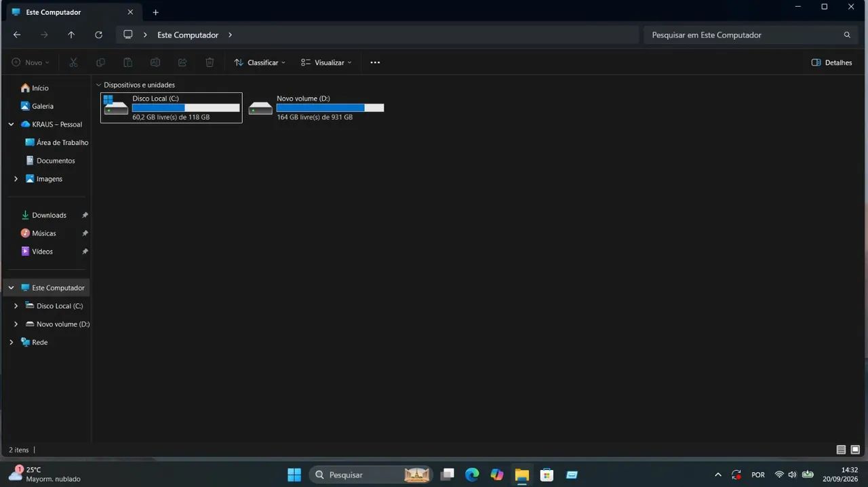Select the Novo volume (D:) drive tile
This screenshot has height=487, width=868.
pyautogui.click(x=316, y=108)
